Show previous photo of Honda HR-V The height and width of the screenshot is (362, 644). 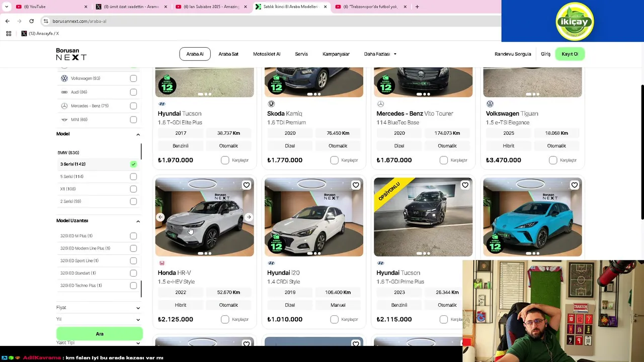tap(160, 217)
